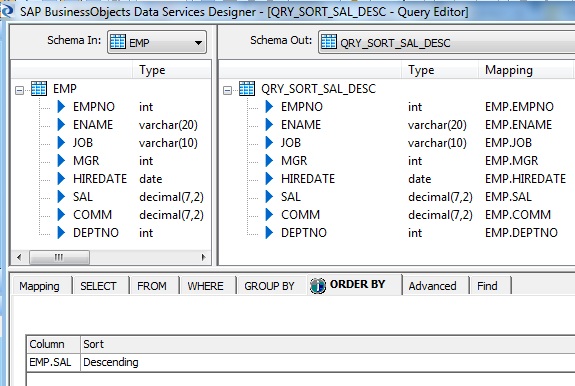Click the column icon beside output EMPNO
The width and height of the screenshot is (575, 386).
[x=269, y=107]
